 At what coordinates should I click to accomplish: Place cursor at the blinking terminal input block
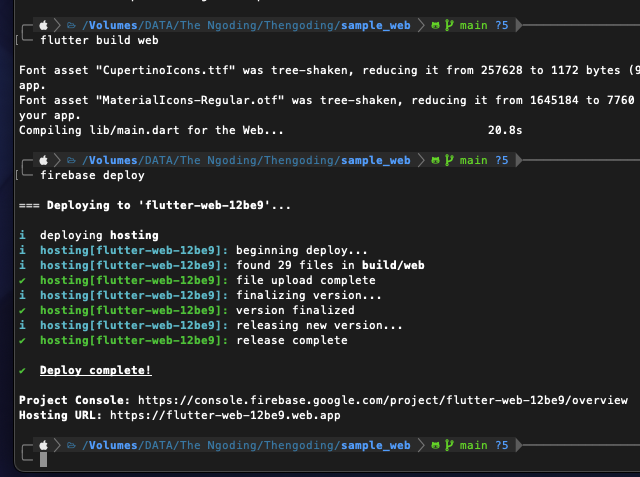point(44,460)
